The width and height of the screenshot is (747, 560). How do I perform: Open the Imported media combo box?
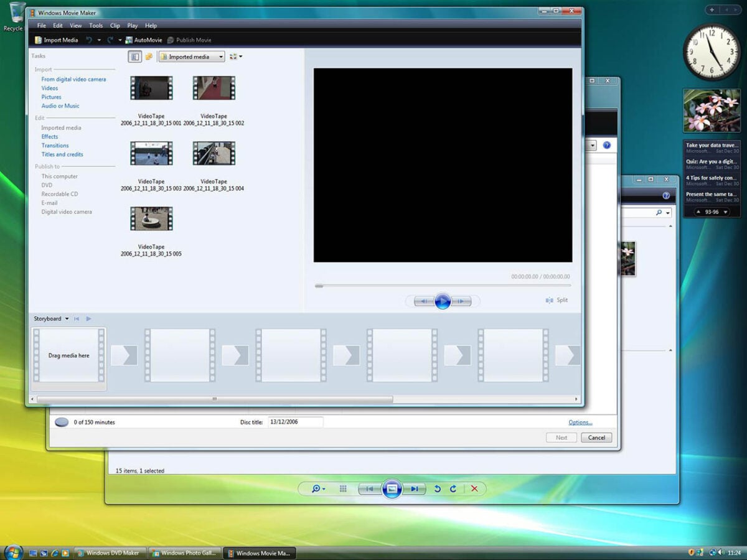[x=191, y=57]
